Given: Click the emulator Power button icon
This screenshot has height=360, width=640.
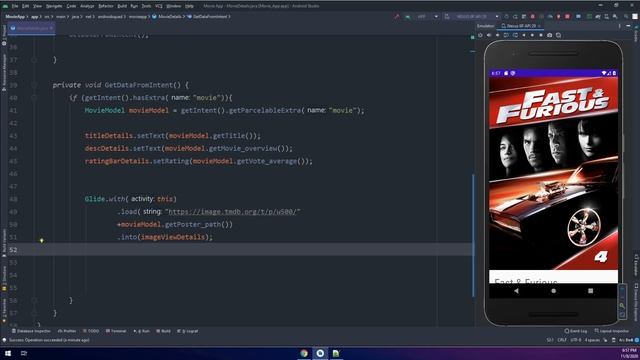Looking at the screenshot, I should pyautogui.click(x=480, y=35).
